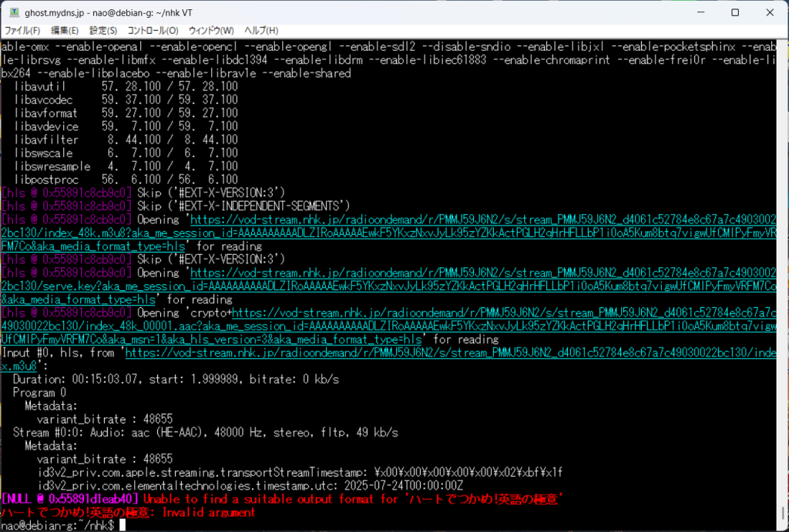Viewport: 789px width, 532px height.
Task: Click the window title 'ghost.mydns.jp' text
Action: coord(55,12)
